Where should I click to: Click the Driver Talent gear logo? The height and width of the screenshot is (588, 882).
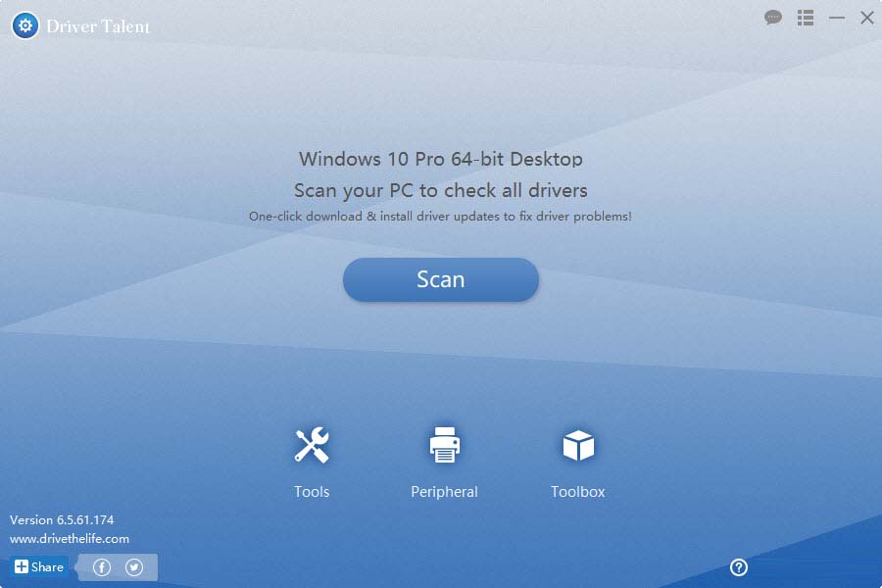click(x=25, y=25)
